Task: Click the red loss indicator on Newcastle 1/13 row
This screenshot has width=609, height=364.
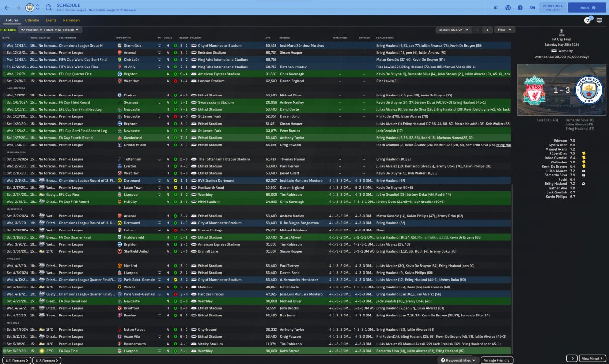Action: pyautogui.click(x=175, y=116)
